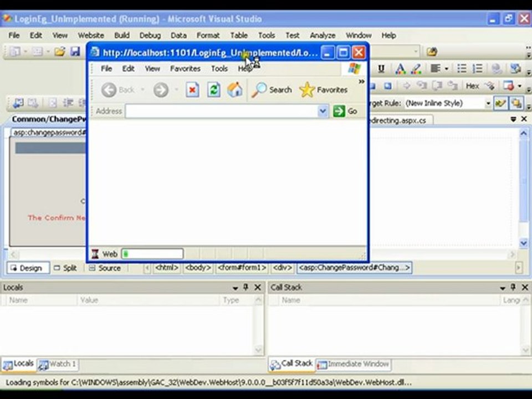
Task: Click the icon right of Target Rule dropdown
Action: (x=500, y=104)
